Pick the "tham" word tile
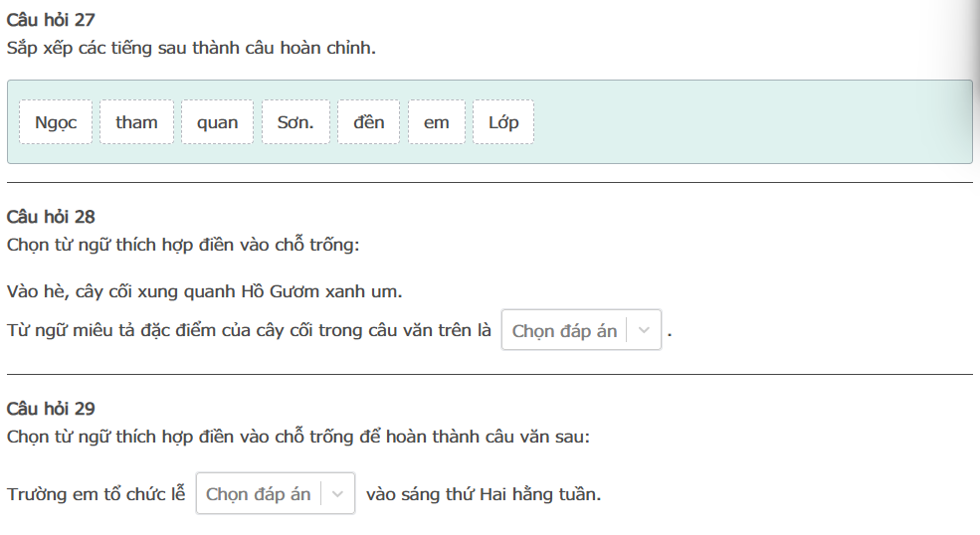The width and height of the screenshot is (980, 535). point(136,122)
